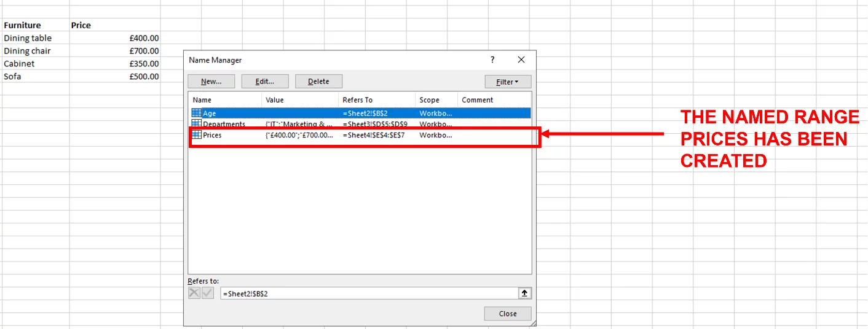The width and height of the screenshot is (868, 329).
Task: Click in the Refers to input field
Action: [369, 293]
